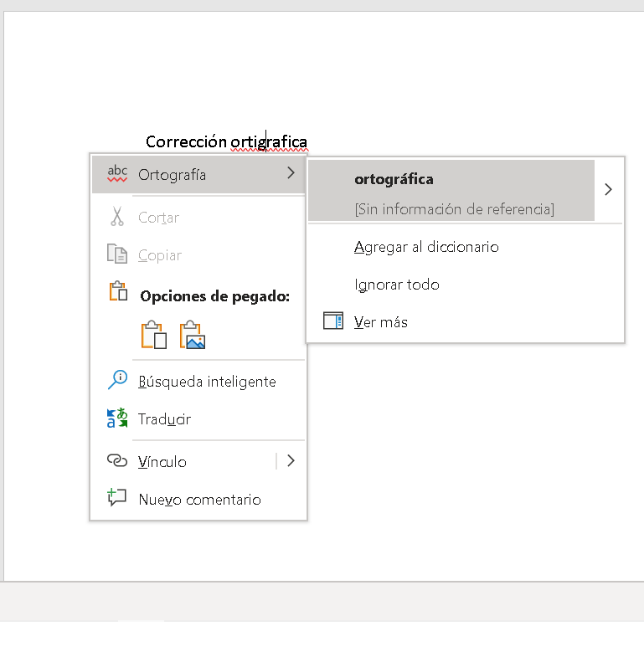Click the abc spelling icon next to Ortografía
The width and height of the screenshot is (644, 657).
(117, 173)
